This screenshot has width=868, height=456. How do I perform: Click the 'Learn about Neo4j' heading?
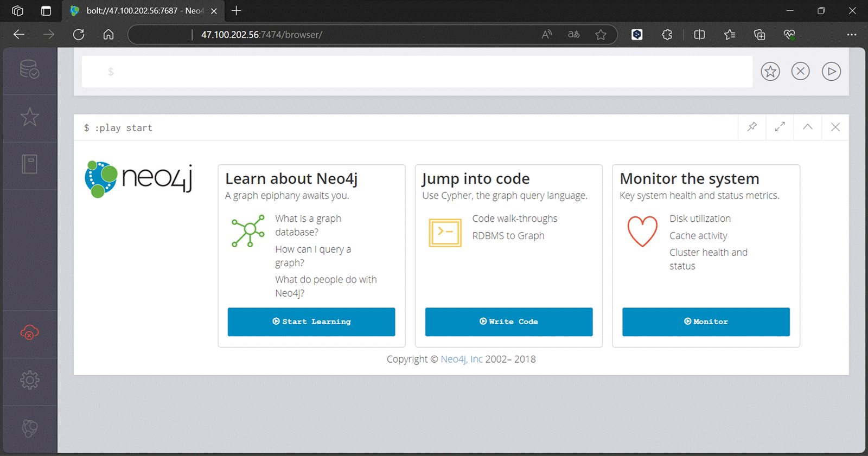pos(291,179)
